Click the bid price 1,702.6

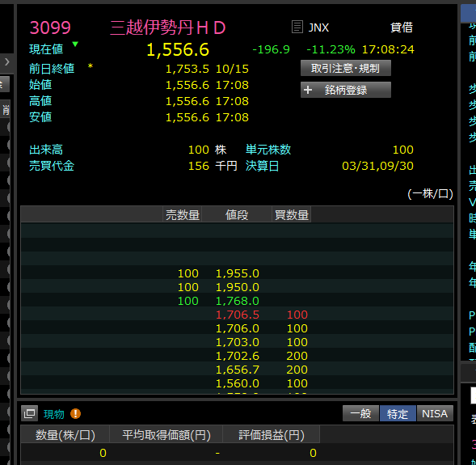click(238, 356)
